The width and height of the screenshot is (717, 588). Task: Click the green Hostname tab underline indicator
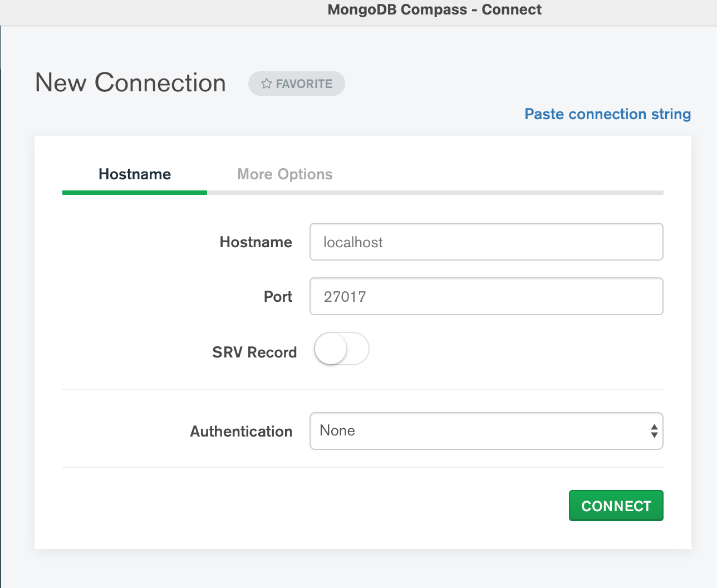tap(134, 192)
